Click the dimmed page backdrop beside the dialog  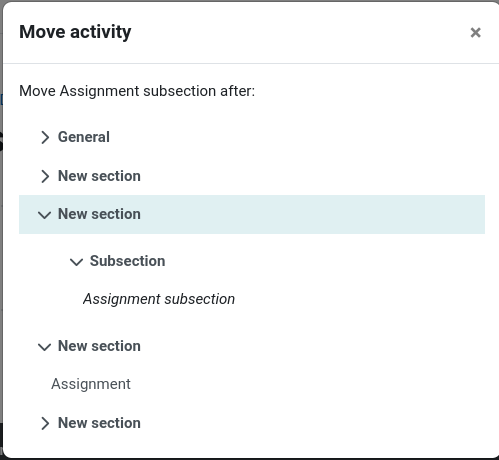point(1,233)
